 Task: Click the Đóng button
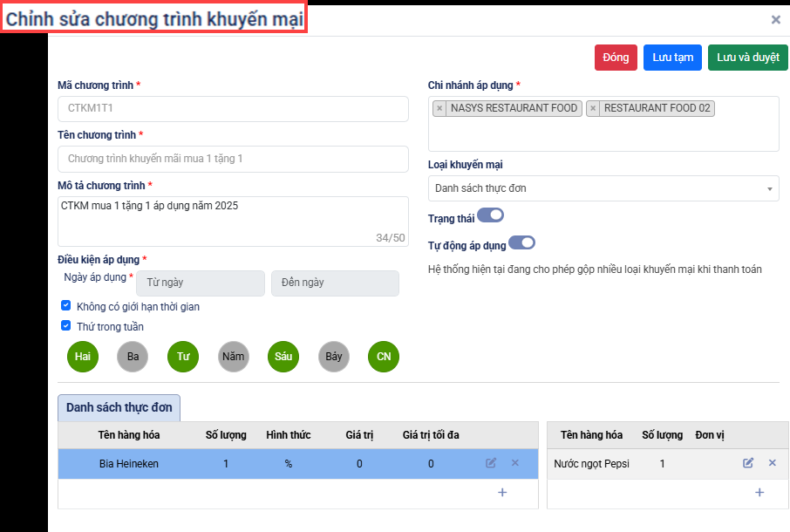tap(616, 58)
